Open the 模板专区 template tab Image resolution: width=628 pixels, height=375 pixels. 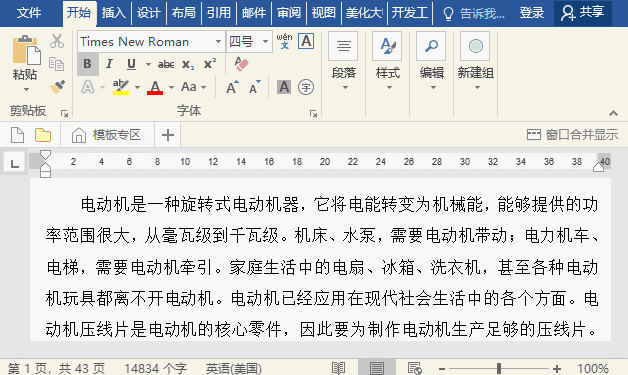click(x=107, y=135)
